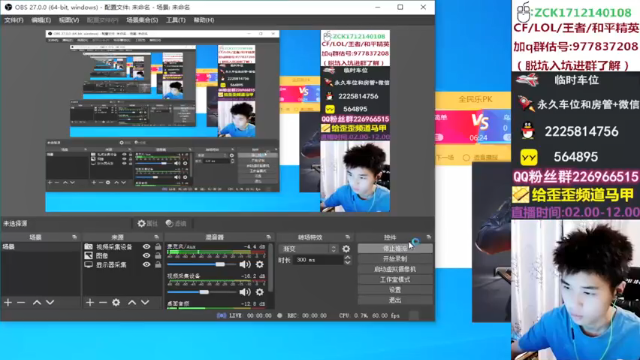Click the CPU 0.7%, 60.00 fps status text

[369, 316]
